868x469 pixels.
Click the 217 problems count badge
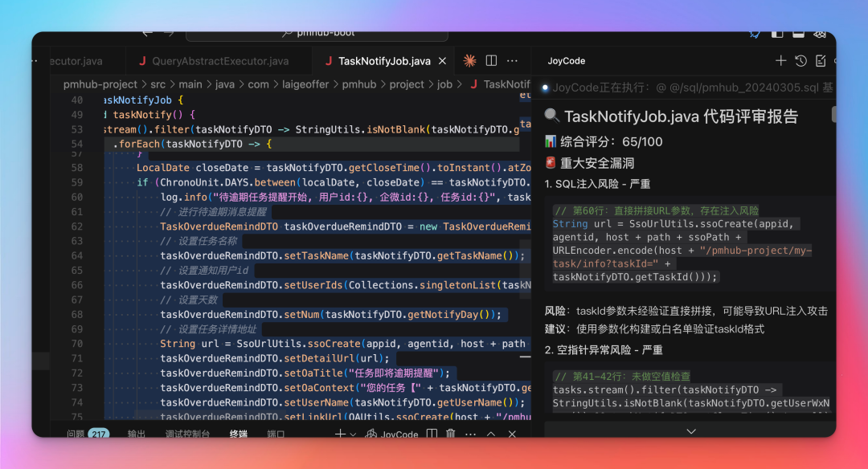click(x=99, y=434)
